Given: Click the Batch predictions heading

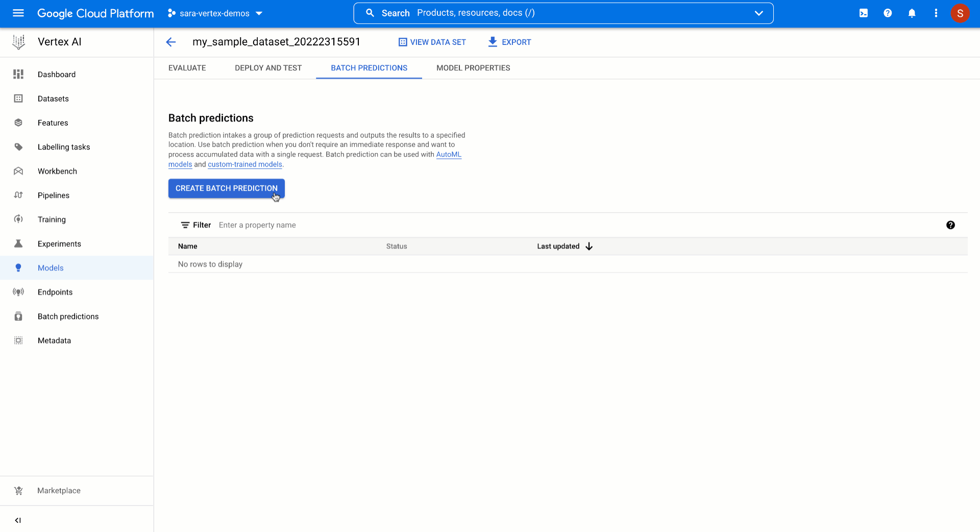Looking at the screenshot, I should click(x=211, y=118).
